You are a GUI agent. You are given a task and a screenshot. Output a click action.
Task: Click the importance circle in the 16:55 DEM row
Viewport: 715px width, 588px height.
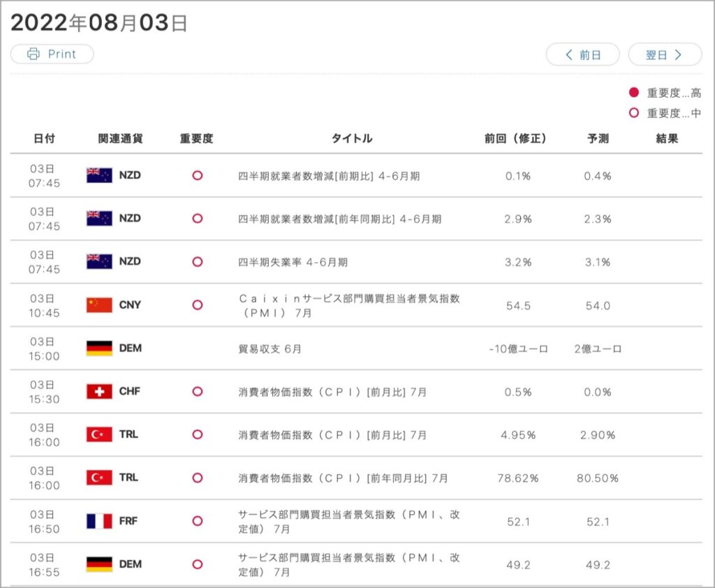(198, 564)
